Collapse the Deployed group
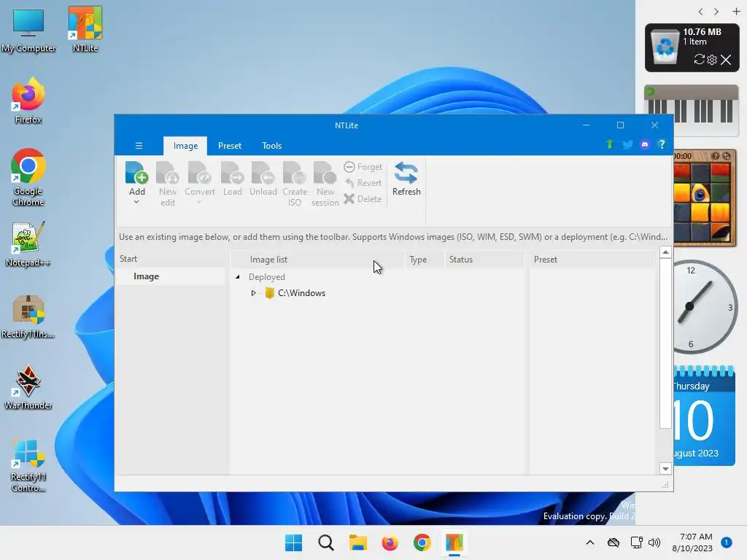Image resolution: width=747 pixels, height=560 pixels. click(x=237, y=276)
